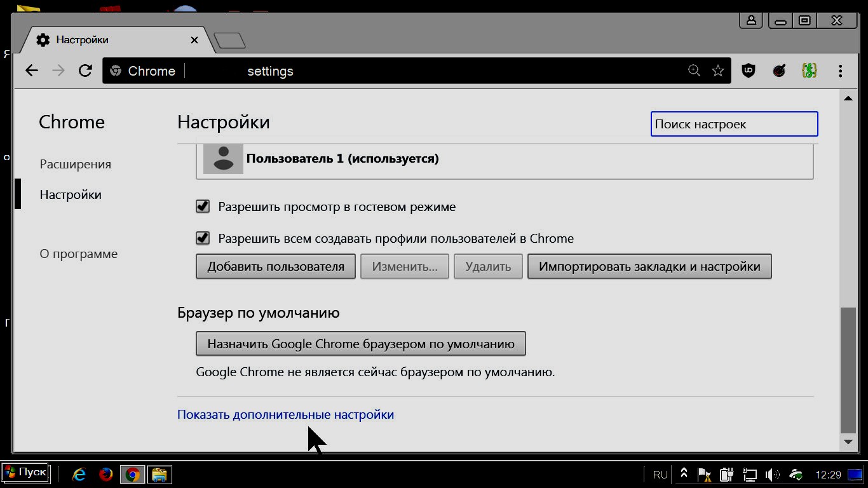Click the Show desktop button
868x488 pixels.
[x=856, y=474]
